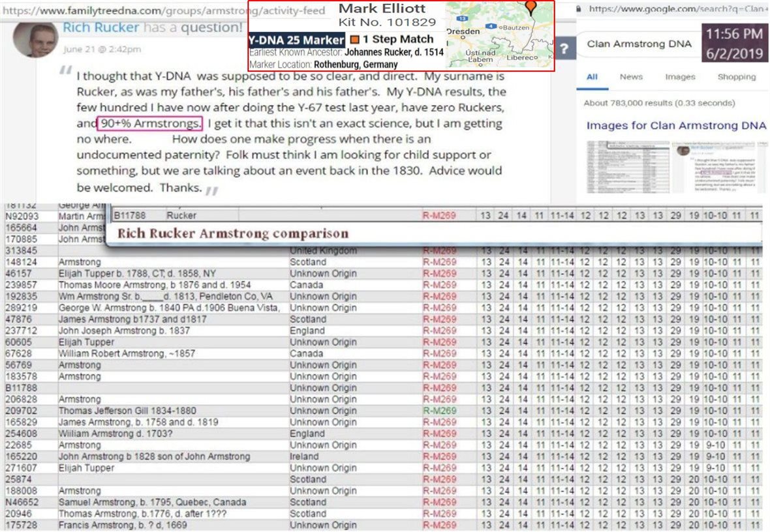Viewport: 770px width, 532px height.
Task: Click Johannes Rucker, d. 1514 ancestor text
Action: pyautogui.click(x=394, y=53)
